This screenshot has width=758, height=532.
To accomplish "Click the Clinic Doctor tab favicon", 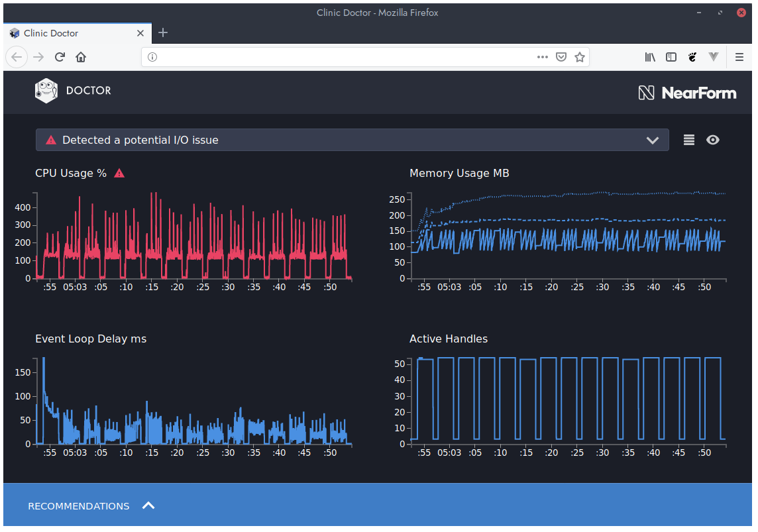I will point(15,33).
